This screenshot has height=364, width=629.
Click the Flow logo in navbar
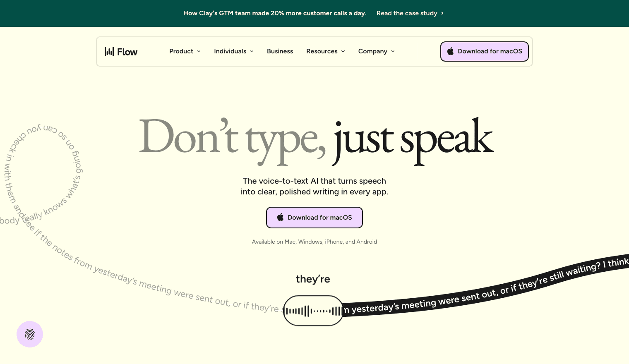[121, 51]
